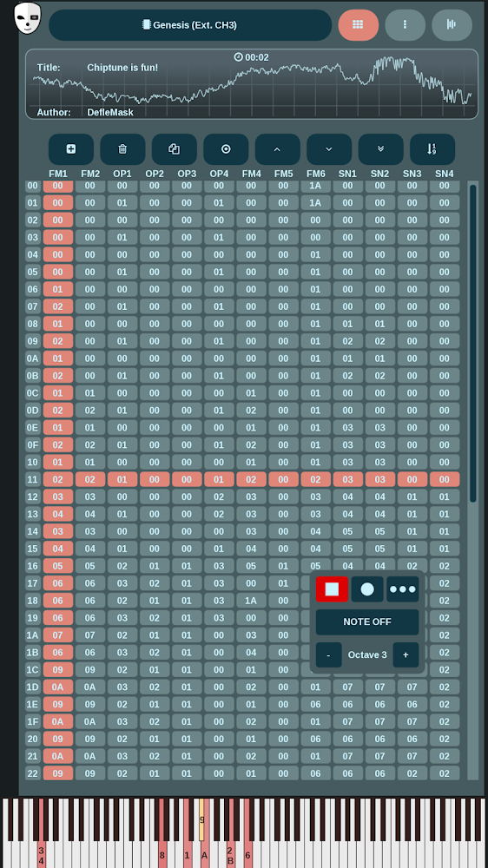Click the OP2 cell '02' in row 17

[x=155, y=583]
